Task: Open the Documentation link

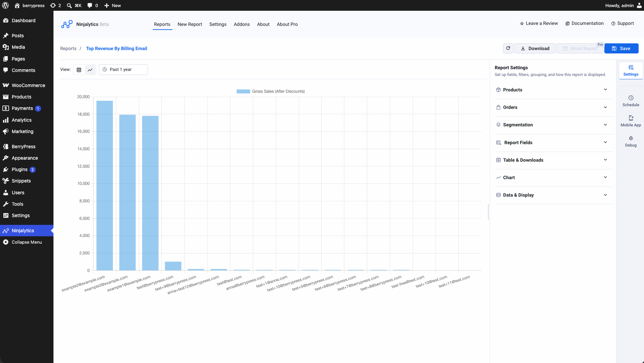Action: [x=584, y=23]
